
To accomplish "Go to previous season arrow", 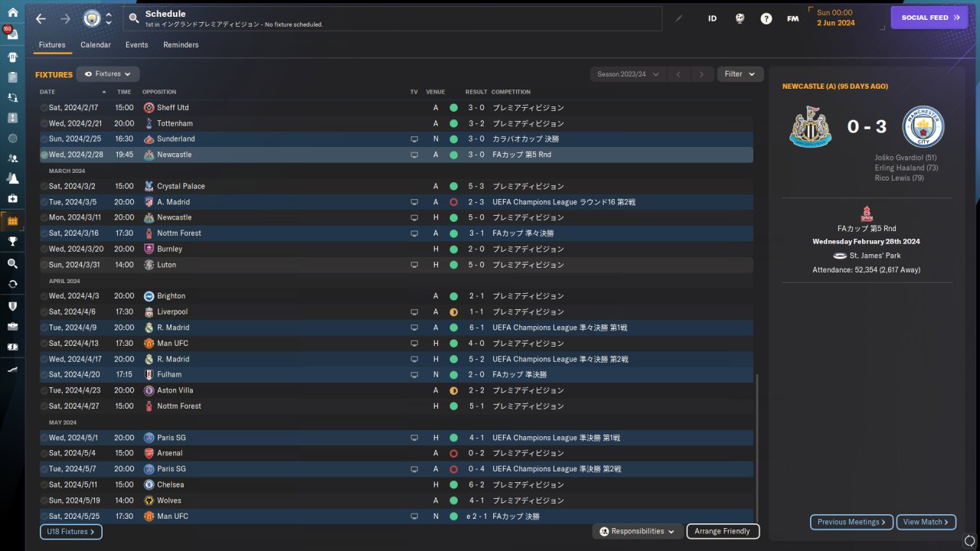I will [x=678, y=74].
